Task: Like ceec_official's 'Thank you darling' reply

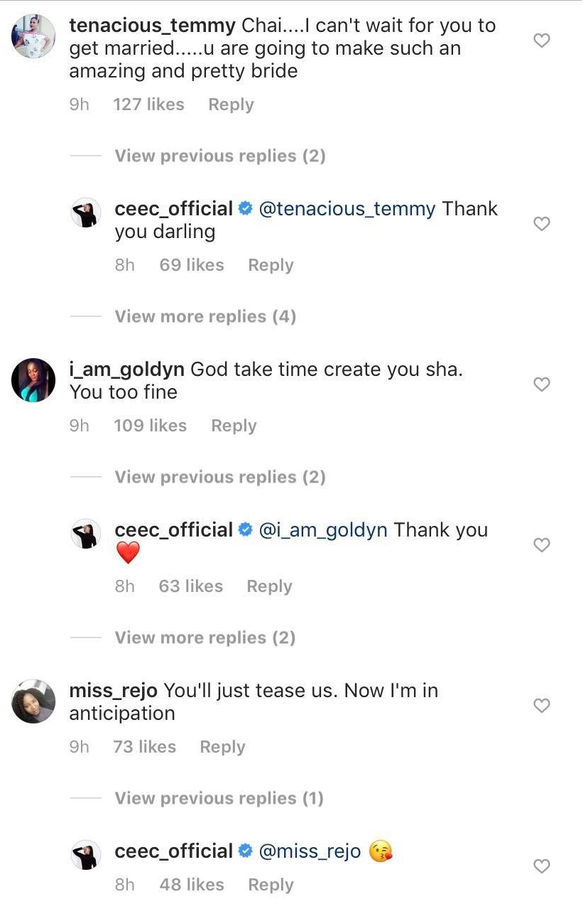Action: click(542, 224)
